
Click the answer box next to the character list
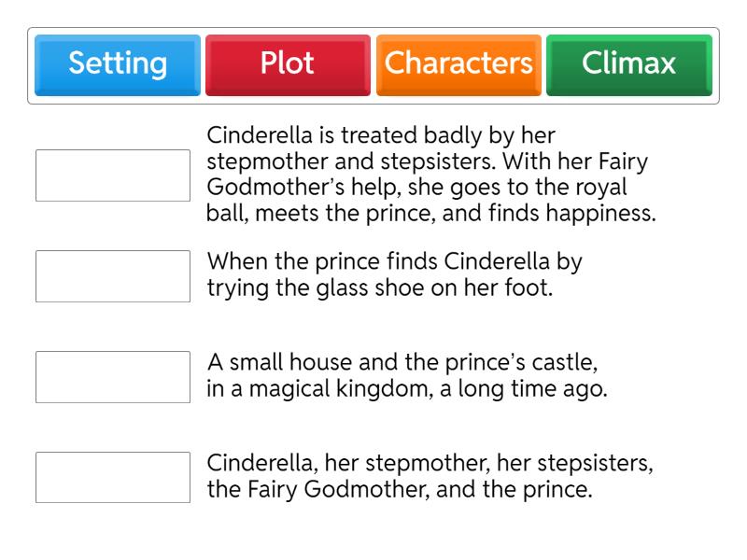point(111,476)
